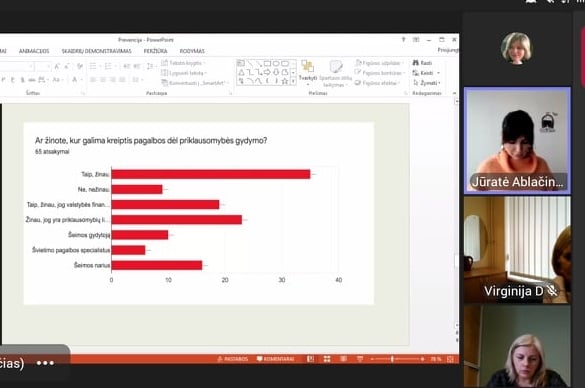This screenshot has width=585, height=388.
Task: Select Jūratė Ablačin participant video tile
Action: tap(517, 141)
